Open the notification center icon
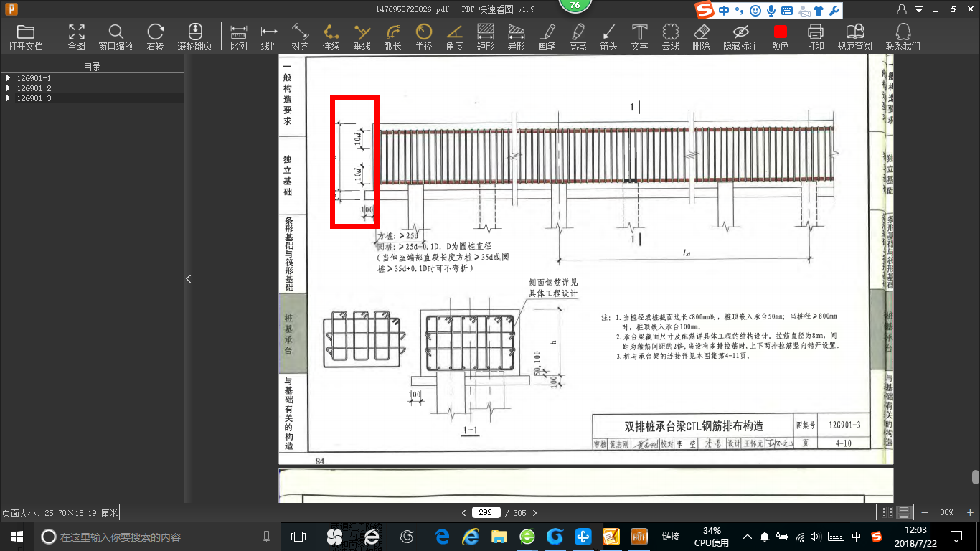The image size is (980, 551). pos(956,536)
